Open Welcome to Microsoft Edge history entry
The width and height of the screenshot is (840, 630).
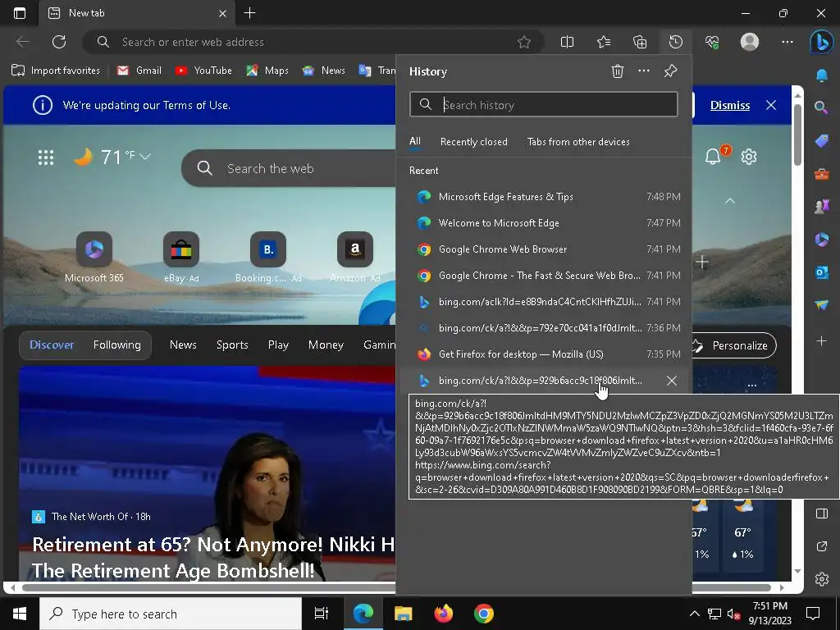click(x=545, y=223)
